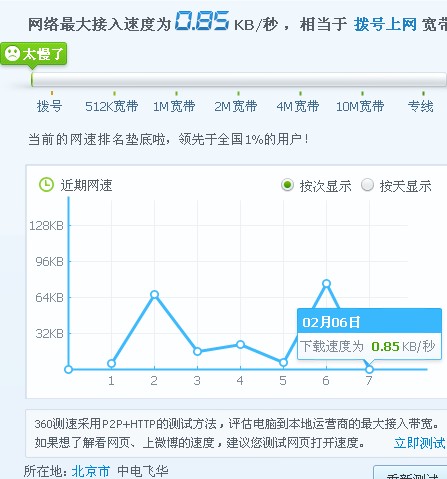Click the 太慢了 green speed badge
Screen dimensions: 447x479
pos(34,54)
